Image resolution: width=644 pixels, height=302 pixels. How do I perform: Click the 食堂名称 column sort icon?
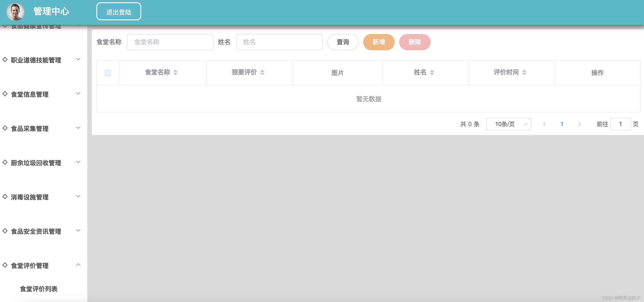176,72
